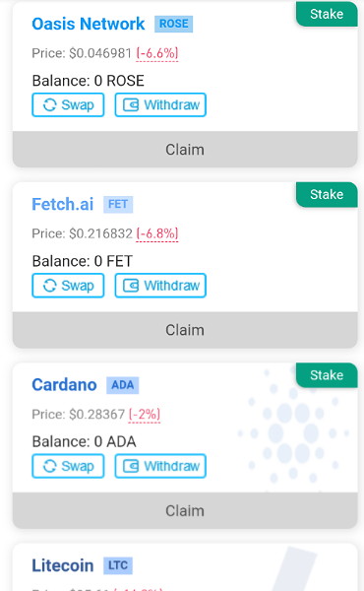Stake Cardano ADA tokens
This screenshot has height=591, width=364.
[327, 375]
